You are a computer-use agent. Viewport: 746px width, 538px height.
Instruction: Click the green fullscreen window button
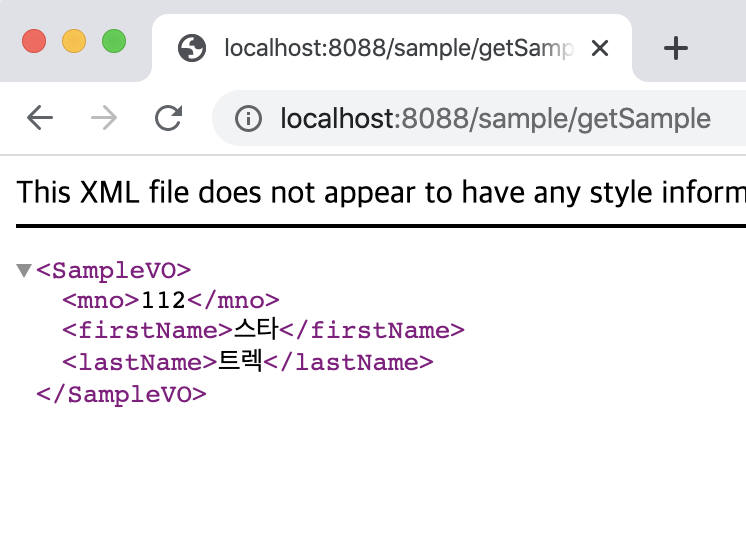114,41
